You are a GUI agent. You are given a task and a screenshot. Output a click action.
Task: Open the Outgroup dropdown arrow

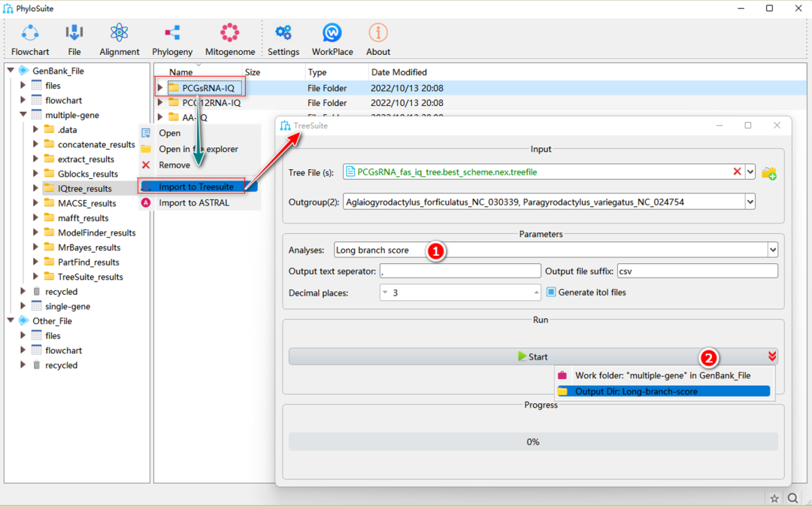tap(750, 202)
